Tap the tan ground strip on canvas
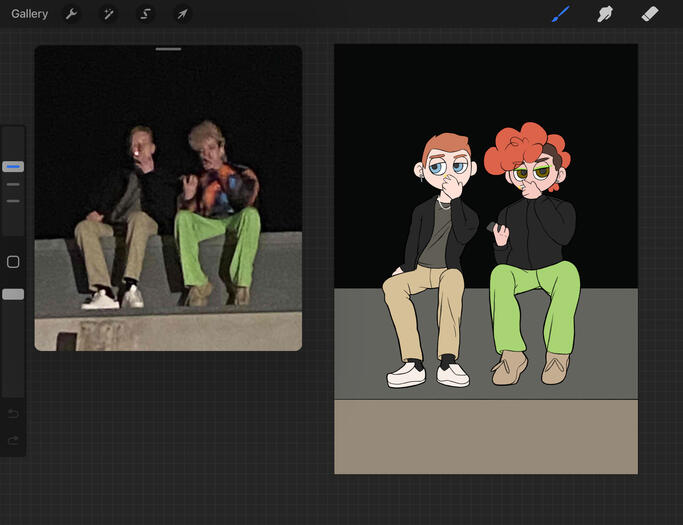683x525 pixels. coord(485,436)
